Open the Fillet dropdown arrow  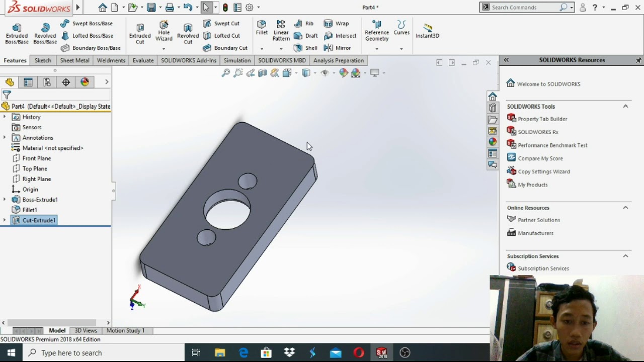click(262, 49)
